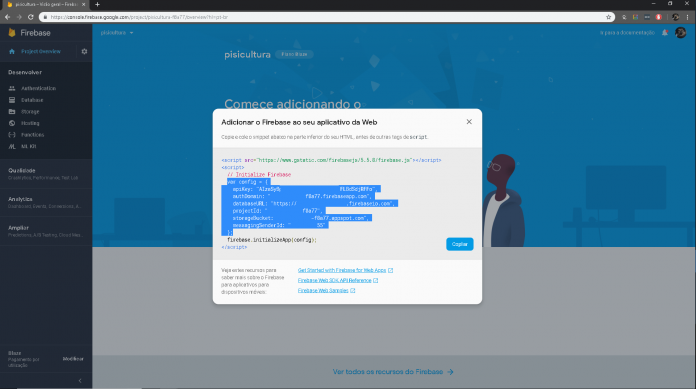Click Modificar plan button
This screenshot has height=389, width=696.
(73, 359)
